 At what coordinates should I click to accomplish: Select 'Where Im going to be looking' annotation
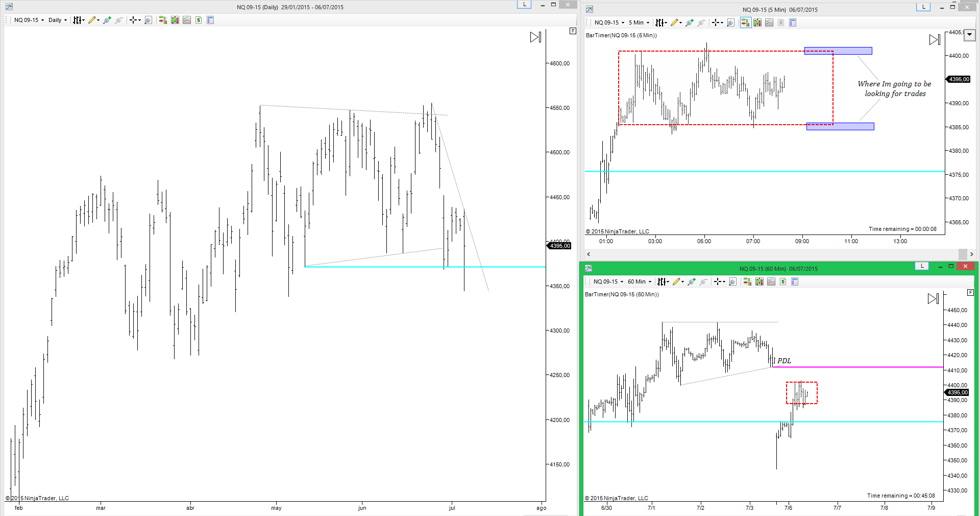point(895,88)
